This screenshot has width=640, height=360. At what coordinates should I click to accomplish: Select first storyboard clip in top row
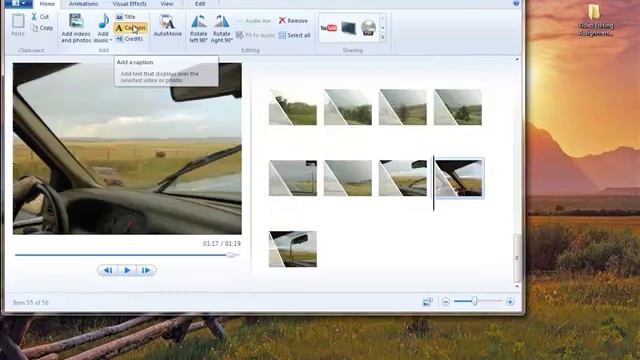click(293, 107)
